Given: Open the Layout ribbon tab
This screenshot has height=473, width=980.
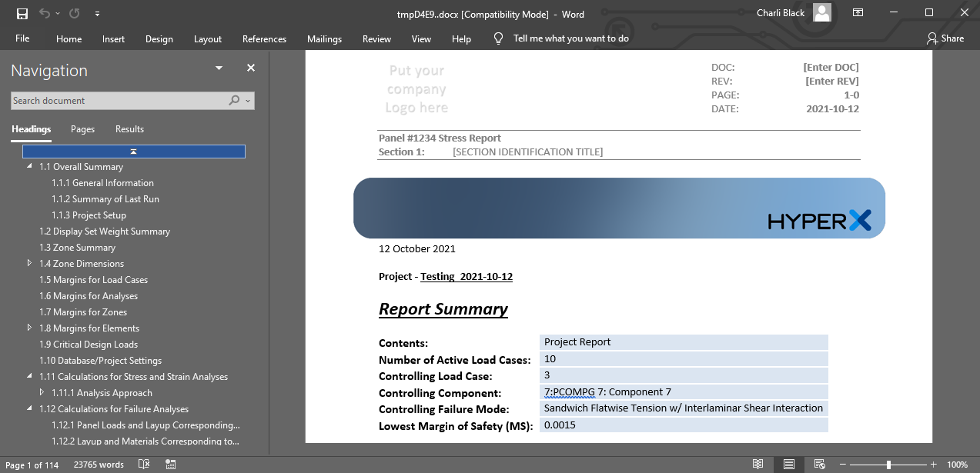Looking at the screenshot, I should [207, 38].
